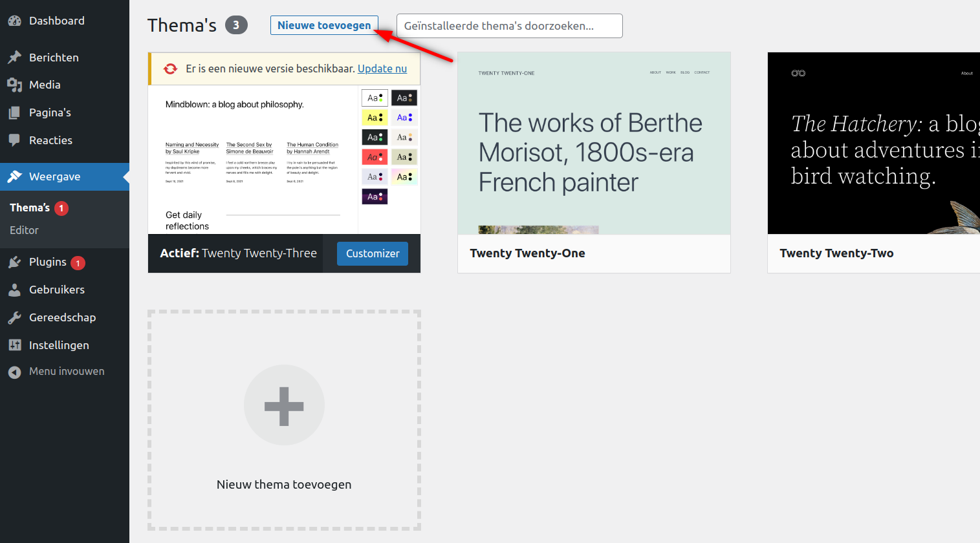Click the Instellingen sliders icon
980x543 pixels.
tap(15, 345)
